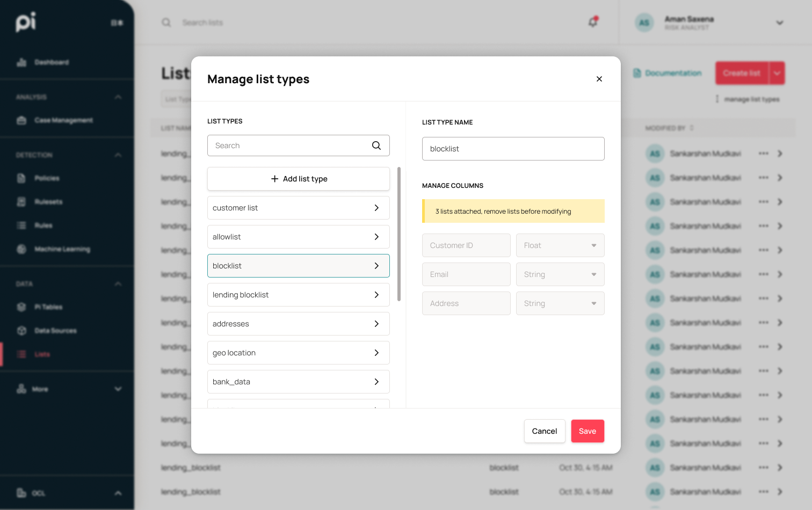Click the AS user avatar in header
812x510 pixels.
point(644,23)
